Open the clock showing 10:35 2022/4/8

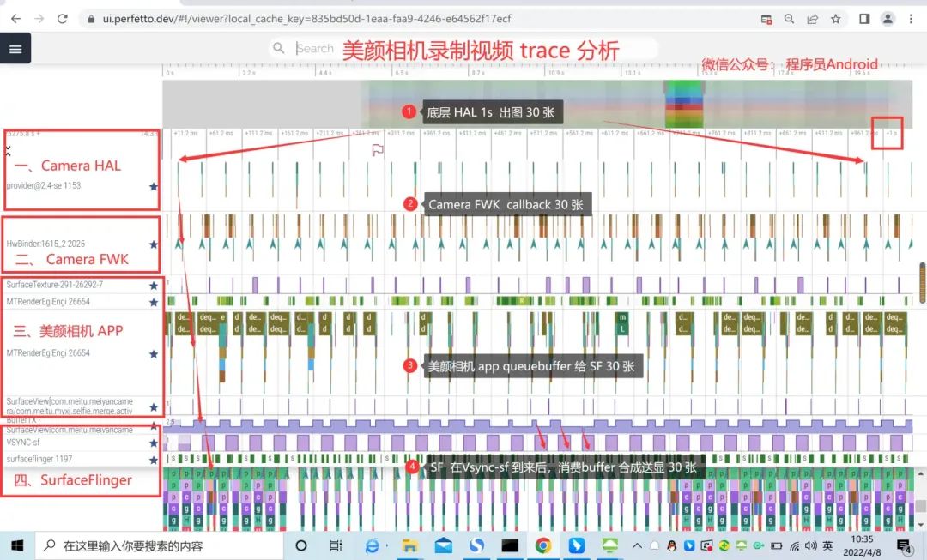pos(862,545)
